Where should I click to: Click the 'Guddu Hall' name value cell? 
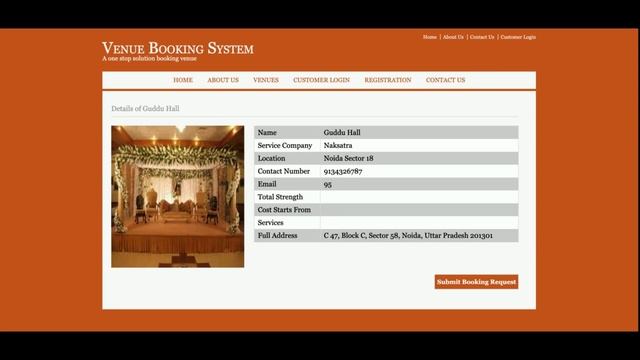coord(342,133)
